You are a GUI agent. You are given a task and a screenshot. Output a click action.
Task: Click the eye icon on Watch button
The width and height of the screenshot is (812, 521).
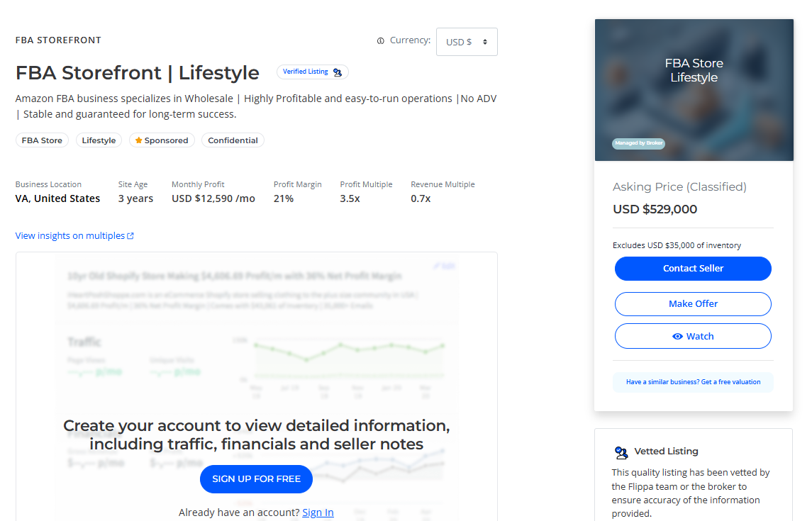[677, 336]
